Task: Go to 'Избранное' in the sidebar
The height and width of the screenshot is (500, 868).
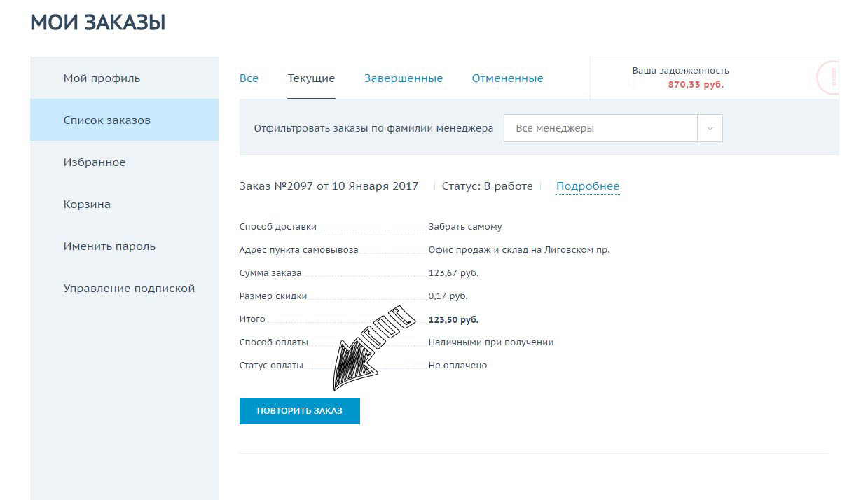Action: [124, 162]
